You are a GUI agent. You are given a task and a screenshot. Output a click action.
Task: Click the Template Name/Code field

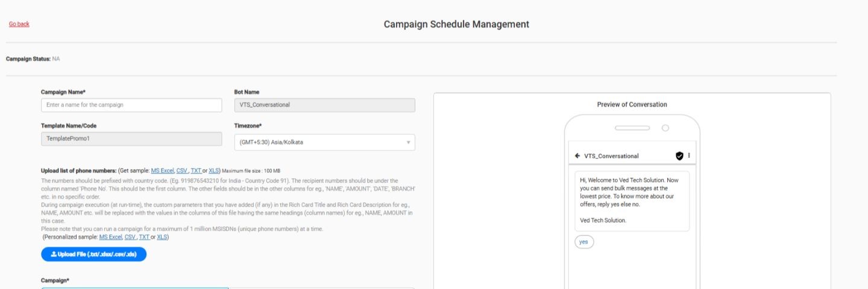coord(131,138)
